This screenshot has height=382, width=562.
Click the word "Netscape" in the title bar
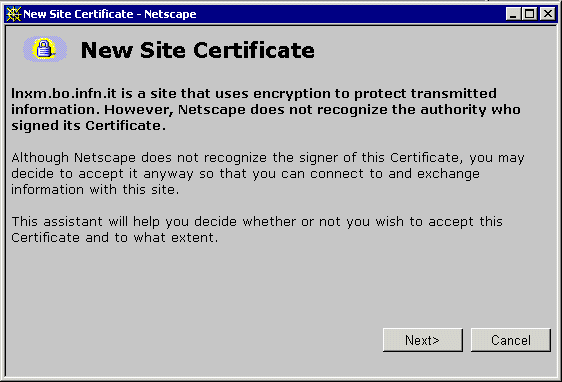[170, 14]
